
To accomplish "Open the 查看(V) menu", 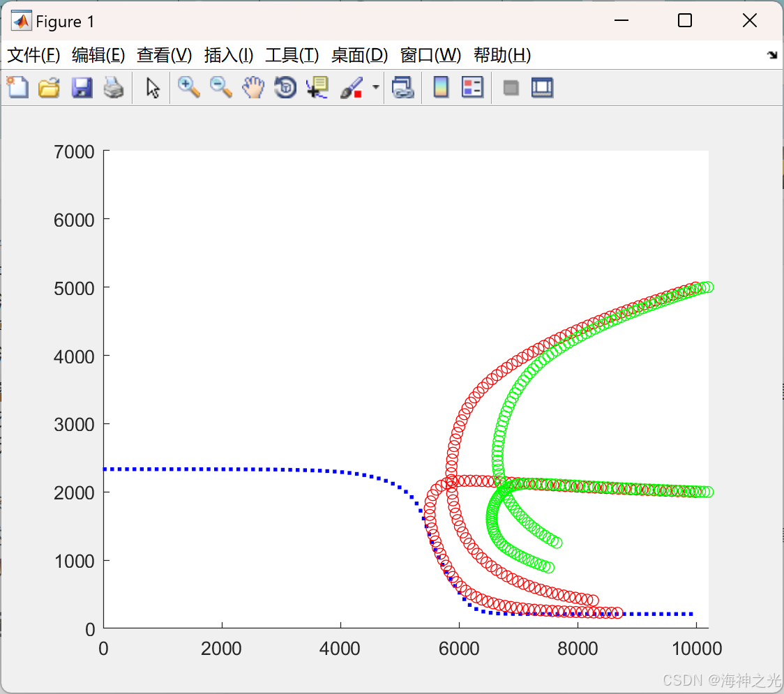I will (165, 55).
